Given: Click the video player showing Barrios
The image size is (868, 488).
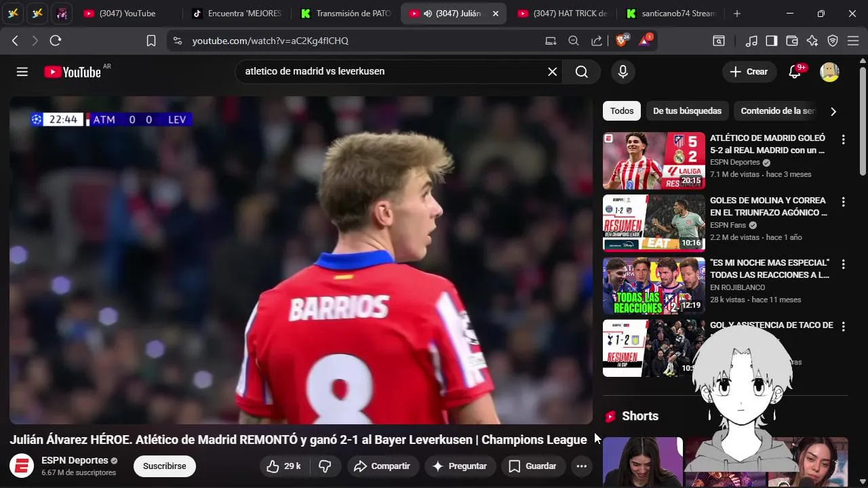Looking at the screenshot, I should pos(301,260).
